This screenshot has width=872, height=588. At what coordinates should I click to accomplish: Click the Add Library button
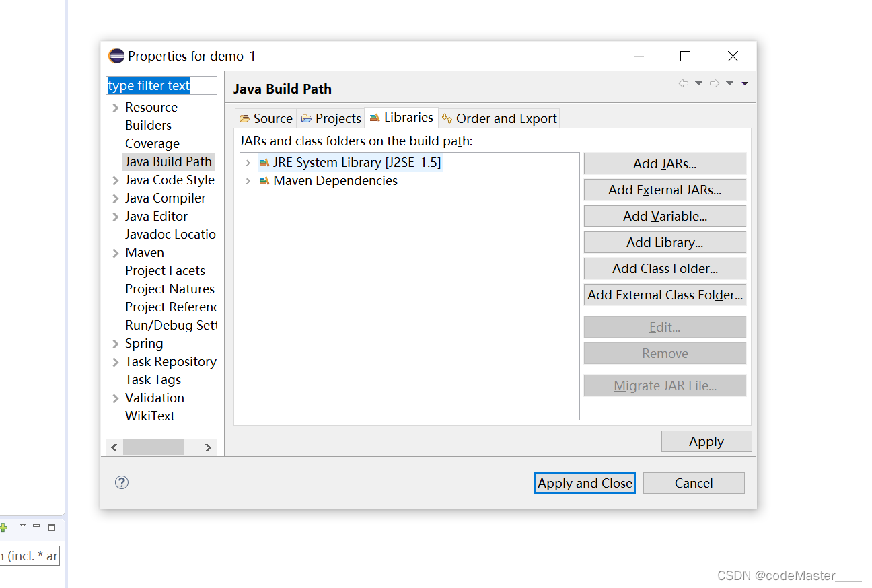pos(665,242)
